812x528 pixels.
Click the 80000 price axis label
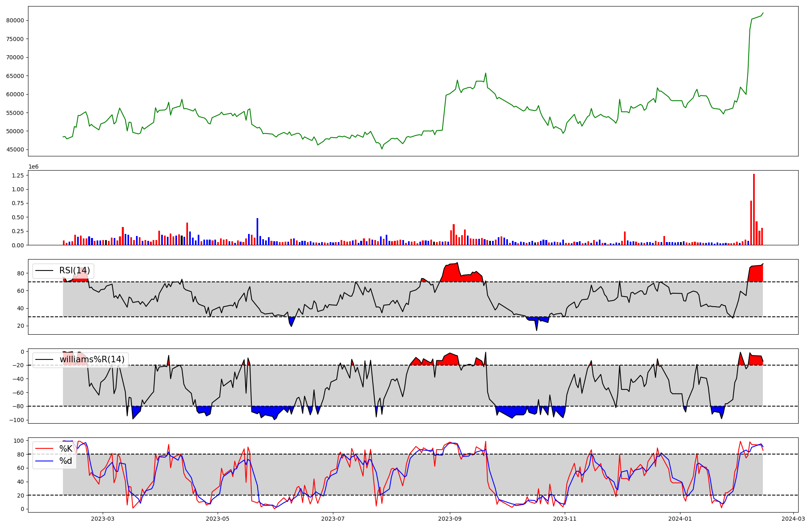pyautogui.click(x=15, y=20)
